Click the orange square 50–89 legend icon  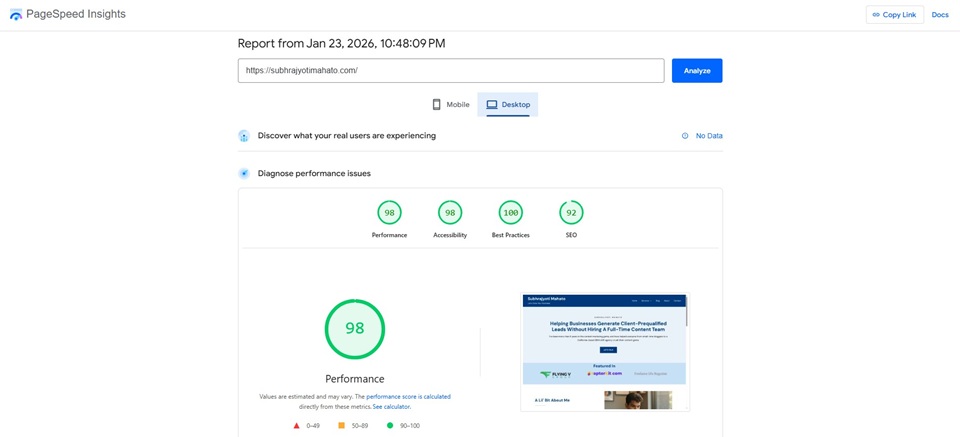[x=342, y=425]
